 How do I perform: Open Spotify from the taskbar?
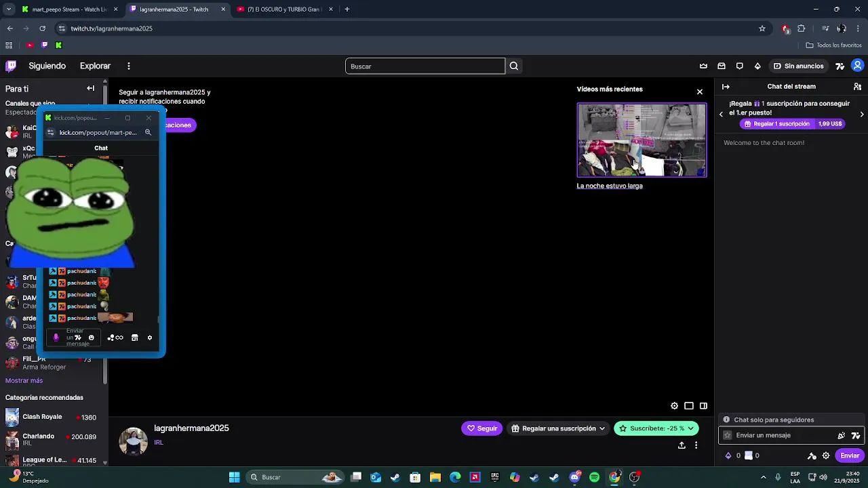pos(595,477)
